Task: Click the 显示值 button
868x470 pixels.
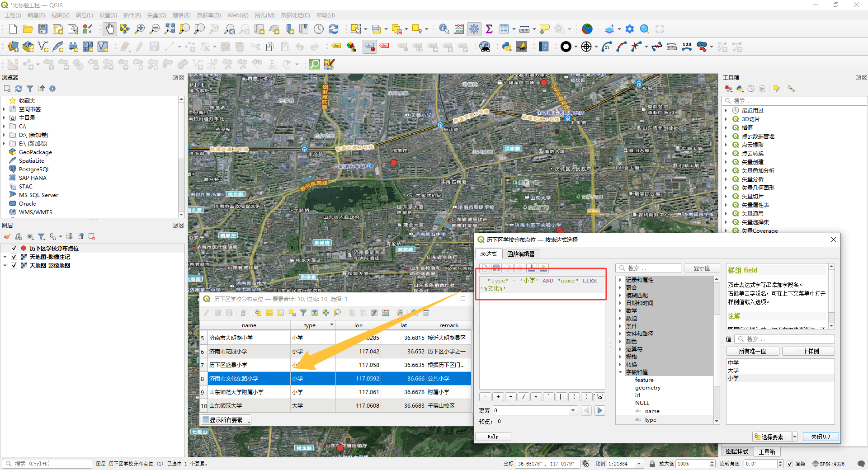Action: 702,268
